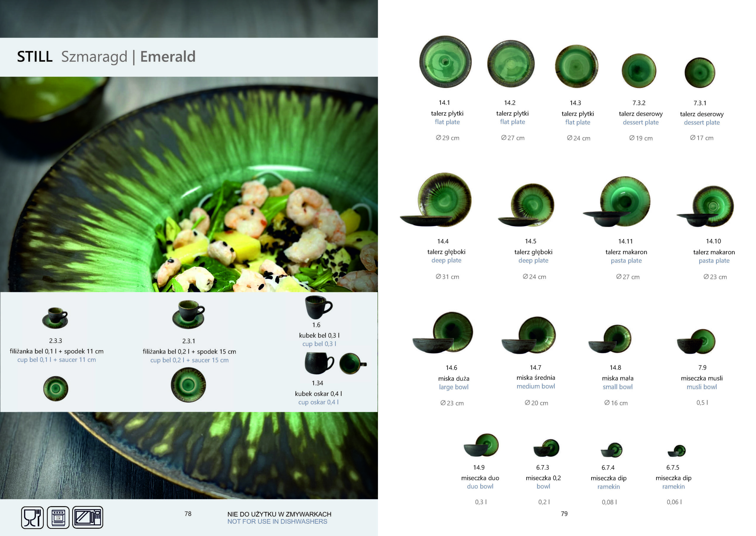
Task: Click the food-safe glass and fork icon
Action: coord(32,517)
